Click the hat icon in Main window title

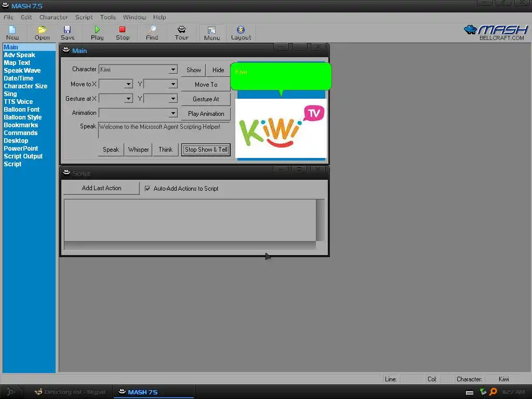66,50
